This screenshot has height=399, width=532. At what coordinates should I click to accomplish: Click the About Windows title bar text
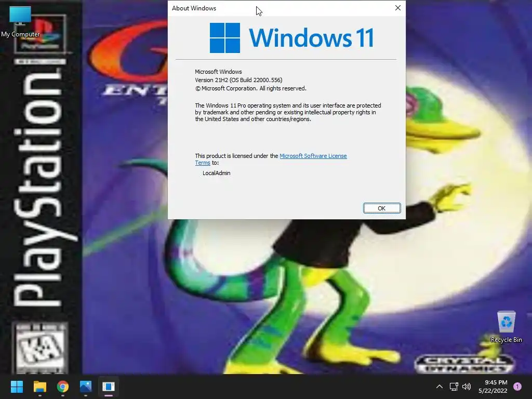[194, 8]
